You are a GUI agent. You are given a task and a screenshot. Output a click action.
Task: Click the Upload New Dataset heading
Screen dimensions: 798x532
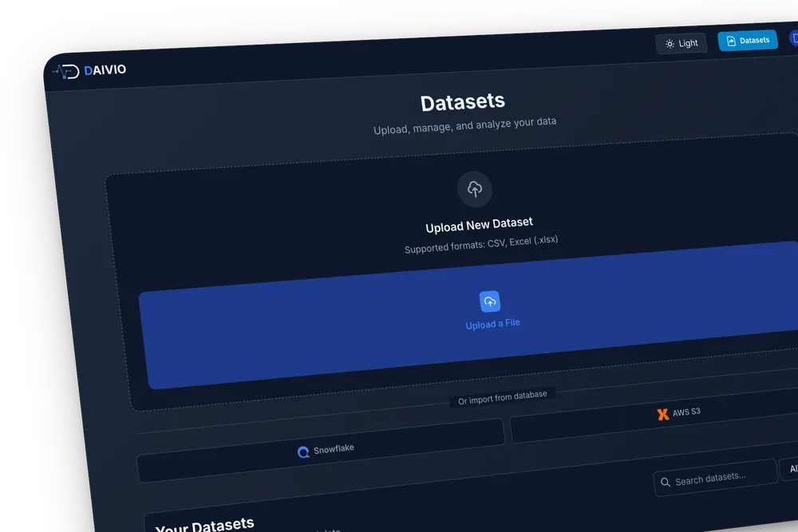[478, 223]
